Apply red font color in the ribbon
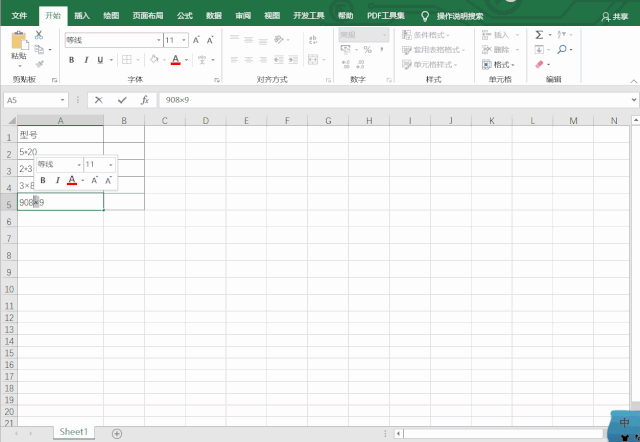 point(176,60)
